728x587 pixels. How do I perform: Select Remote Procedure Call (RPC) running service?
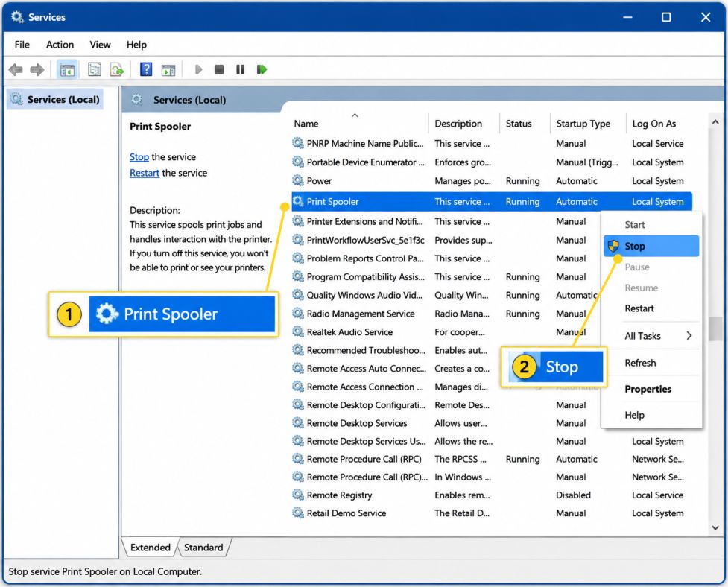click(492, 459)
